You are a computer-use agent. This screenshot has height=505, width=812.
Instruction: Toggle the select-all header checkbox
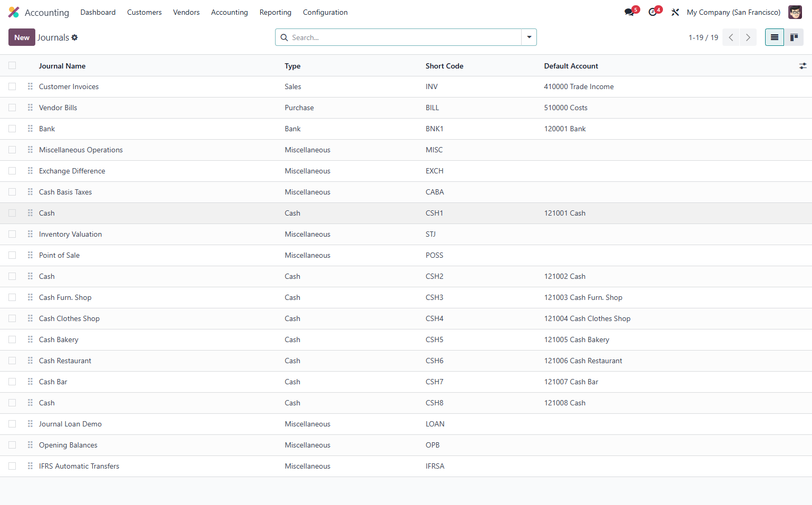[12, 65]
